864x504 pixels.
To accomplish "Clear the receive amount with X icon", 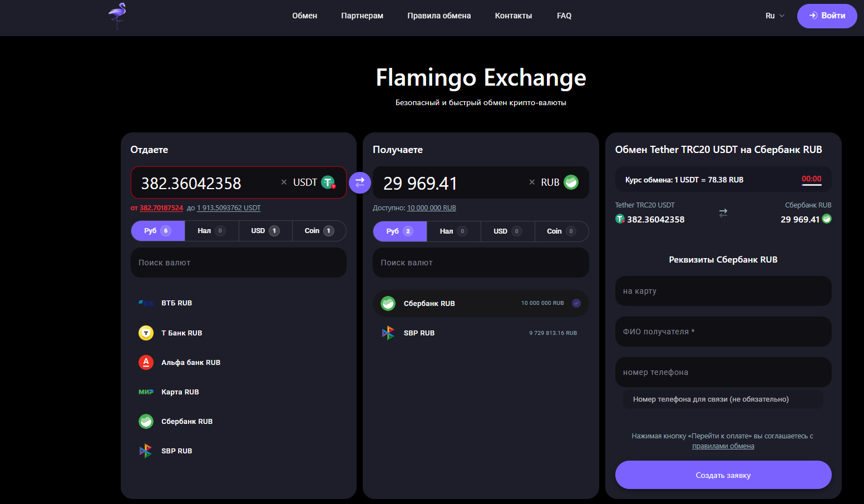I will point(532,182).
